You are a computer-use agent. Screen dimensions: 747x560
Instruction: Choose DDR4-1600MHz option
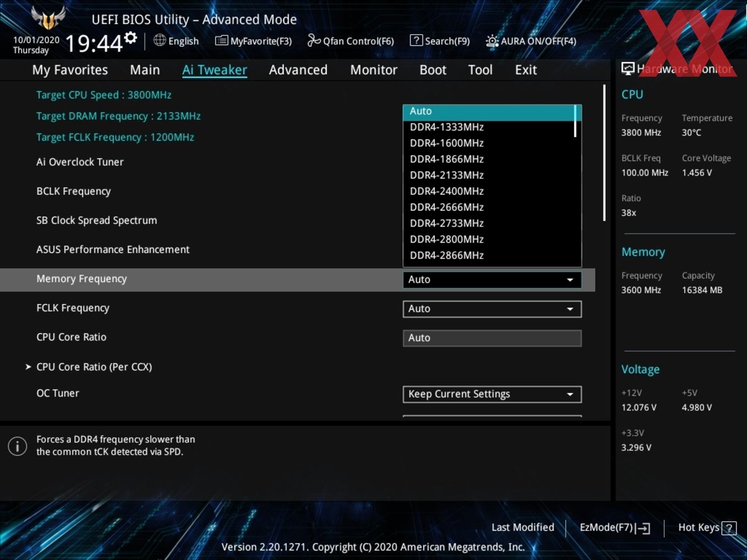pos(489,143)
